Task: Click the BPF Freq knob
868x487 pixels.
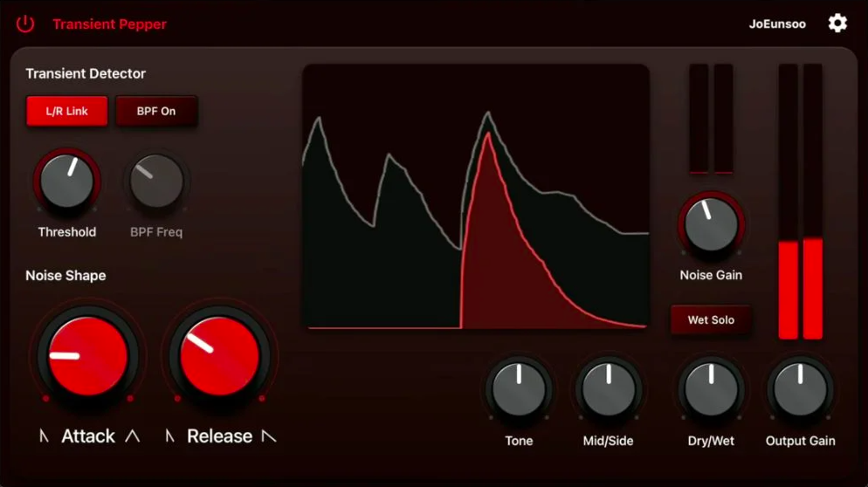Action: coord(156,181)
